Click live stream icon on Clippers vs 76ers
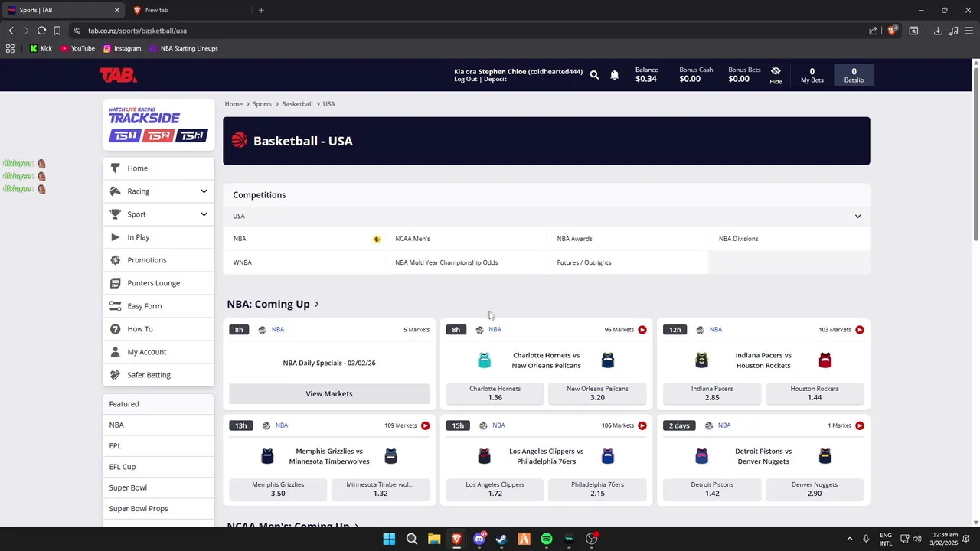Screen dimensions: 980x551 point(642,425)
